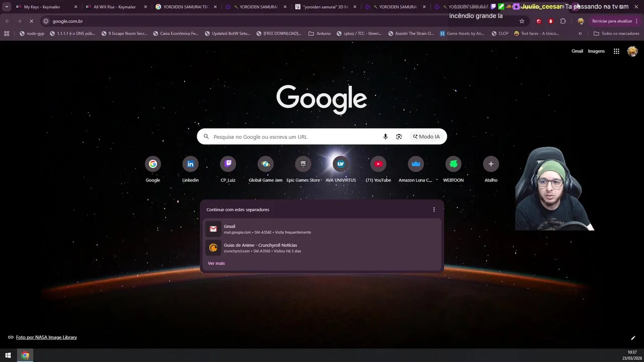Open Foto por NASA Image Library link

(x=46, y=337)
